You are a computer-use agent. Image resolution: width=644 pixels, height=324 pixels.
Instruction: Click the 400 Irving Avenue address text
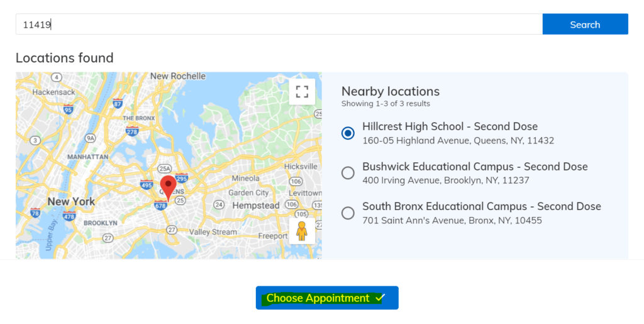point(446,181)
